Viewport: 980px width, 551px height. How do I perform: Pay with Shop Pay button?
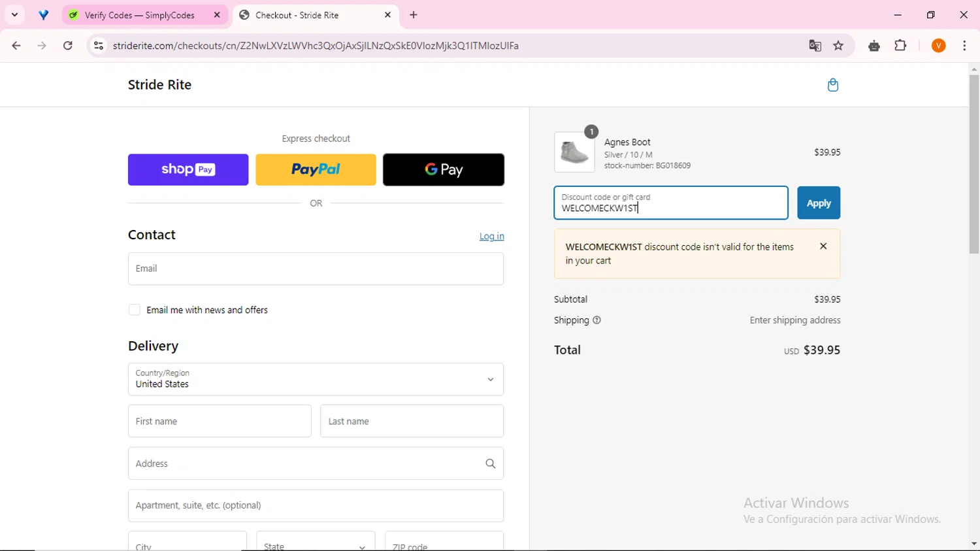click(x=188, y=170)
